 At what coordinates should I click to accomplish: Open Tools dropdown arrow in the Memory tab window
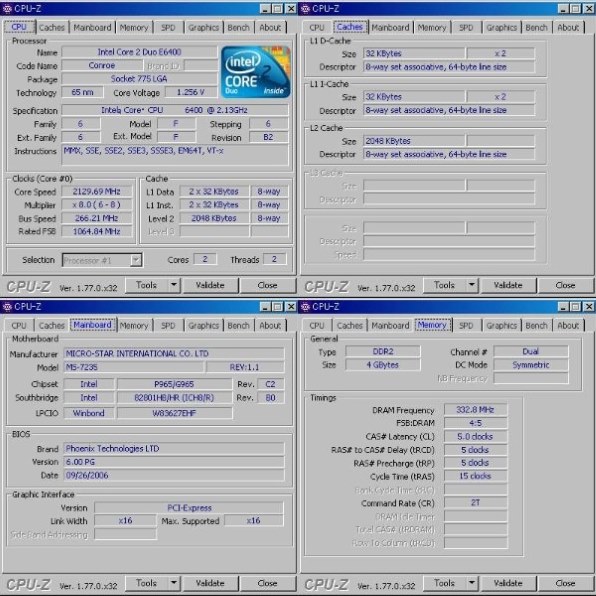pyautogui.click(x=472, y=583)
